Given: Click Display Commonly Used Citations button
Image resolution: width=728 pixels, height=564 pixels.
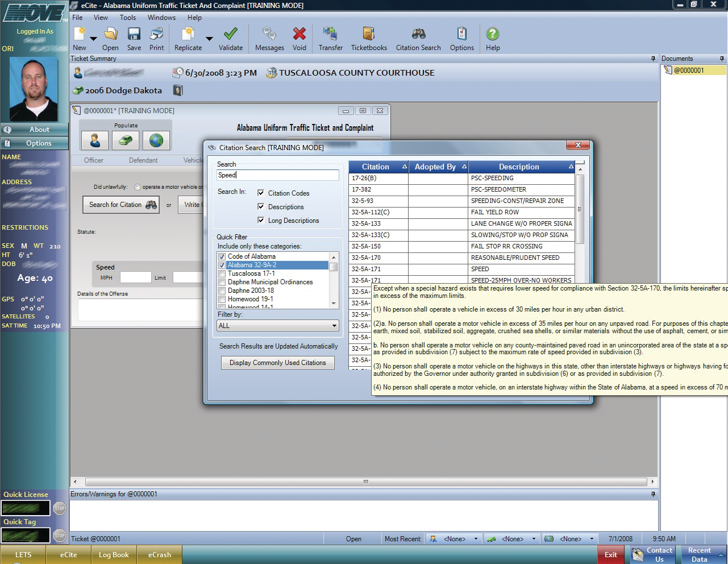Looking at the screenshot, I should [x=277, y=363].
